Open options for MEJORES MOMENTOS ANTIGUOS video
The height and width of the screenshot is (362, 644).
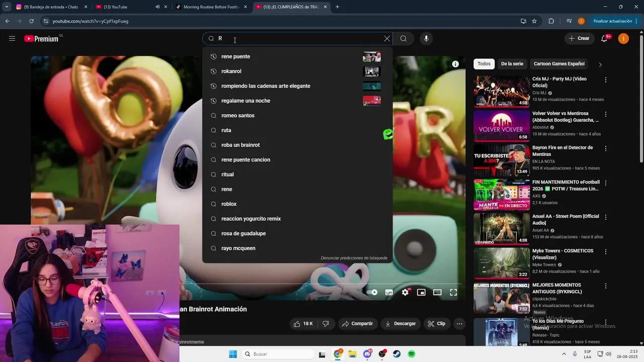(606, 286)
